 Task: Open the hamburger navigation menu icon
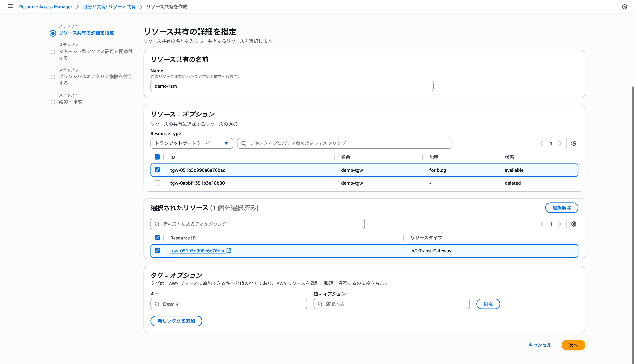tap(10, 6)
